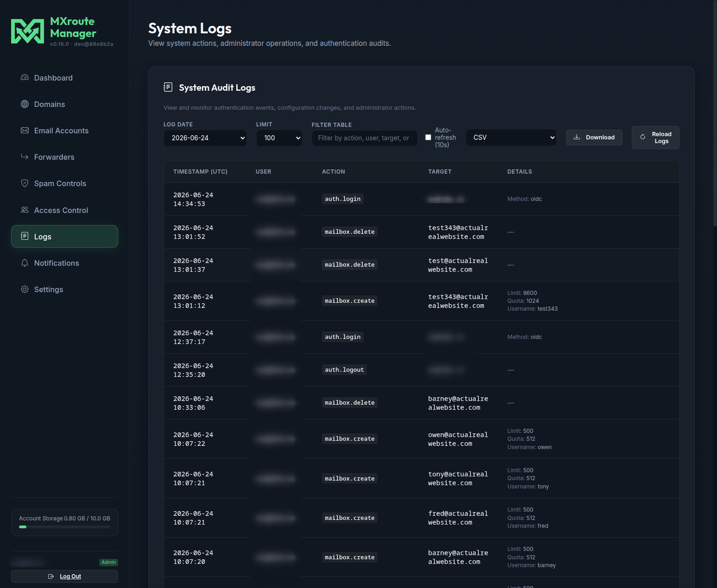Image resolution: width=717 pixels, height=588 pixels.
Task: Open Dashboard via its gauge icon
Action: (x=25, y=78)
